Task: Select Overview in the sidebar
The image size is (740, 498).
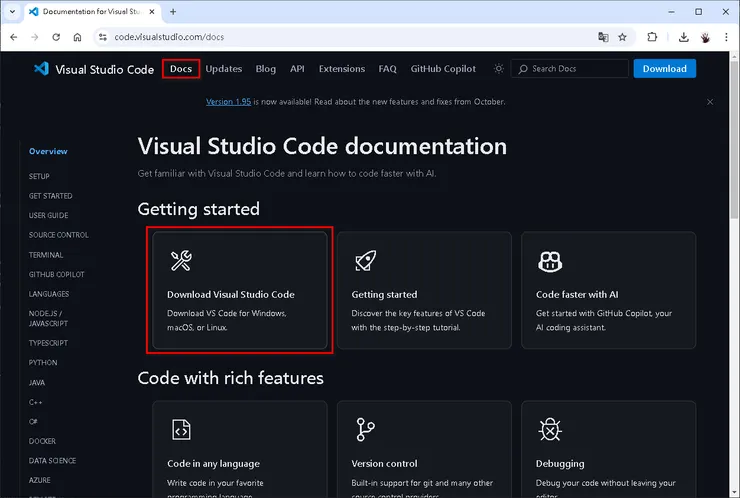Action: point(48,152)
